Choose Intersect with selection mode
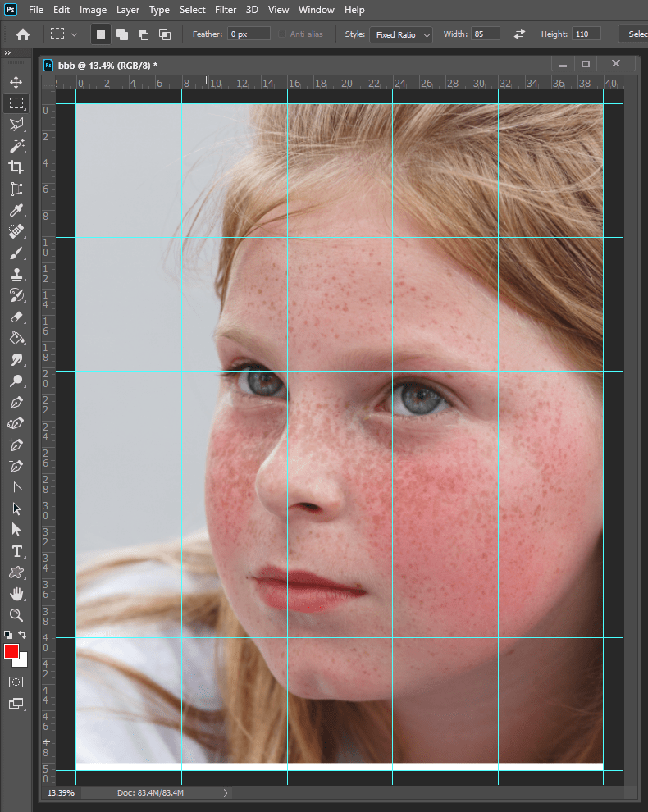The image size is (648, 812). 165,34
